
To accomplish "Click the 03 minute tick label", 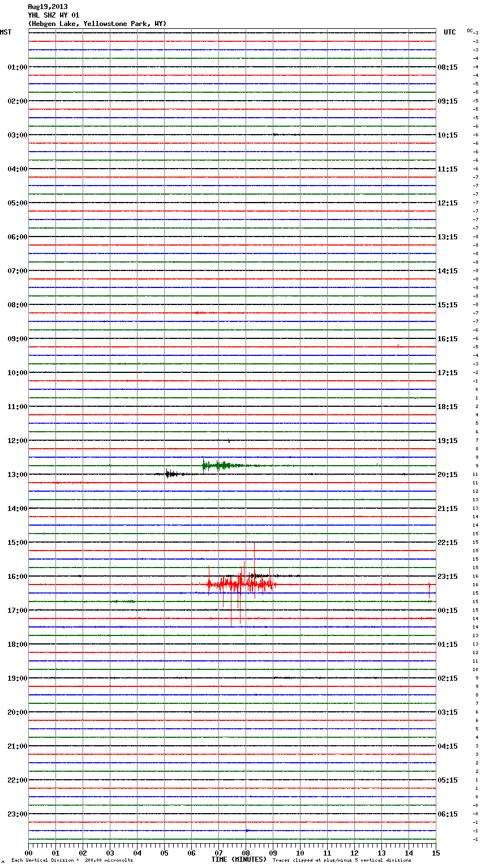I will (x=110, y=853).
